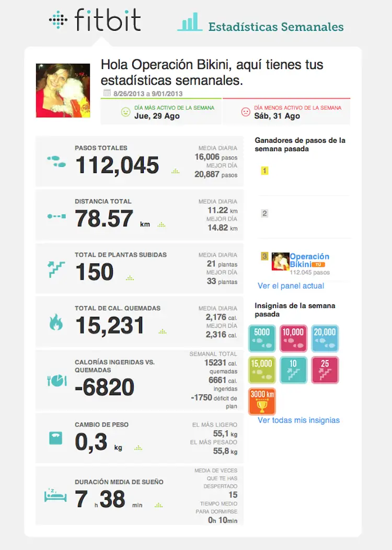Image resolution: width=392 pixels, height=550 pixels.
Task: Click the staircase icon for plantas subidas
Action: point(56,269)
